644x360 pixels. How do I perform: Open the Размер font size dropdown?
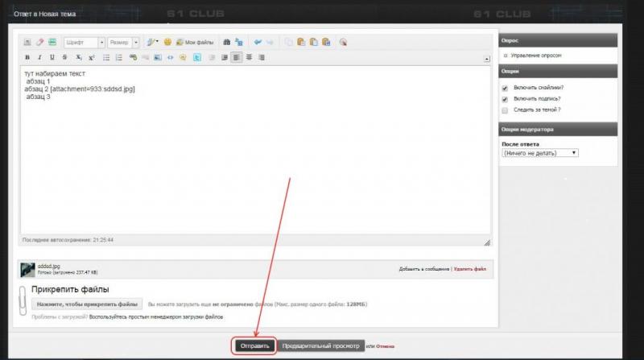point(124,42)
